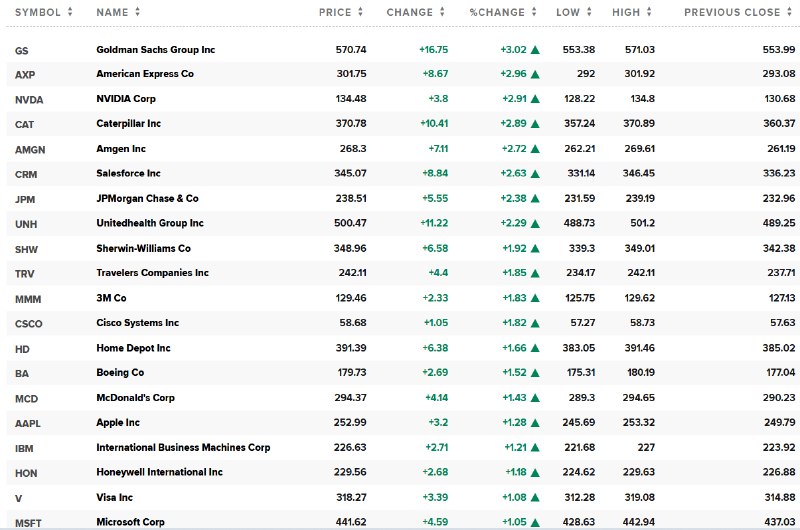The height and width of the screenshot is (530, 800).
Task: Select Goldman Sachs price 570.74
Action: tap(351, 49)
